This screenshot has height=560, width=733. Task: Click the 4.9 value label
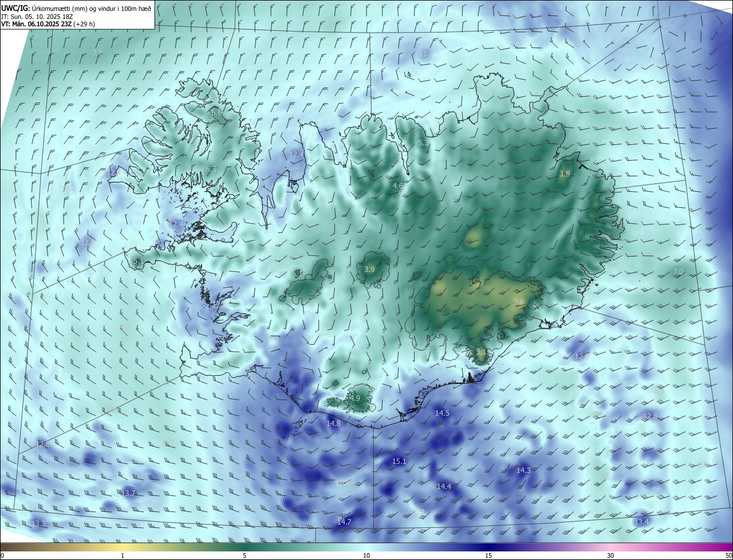coord(354,398)
